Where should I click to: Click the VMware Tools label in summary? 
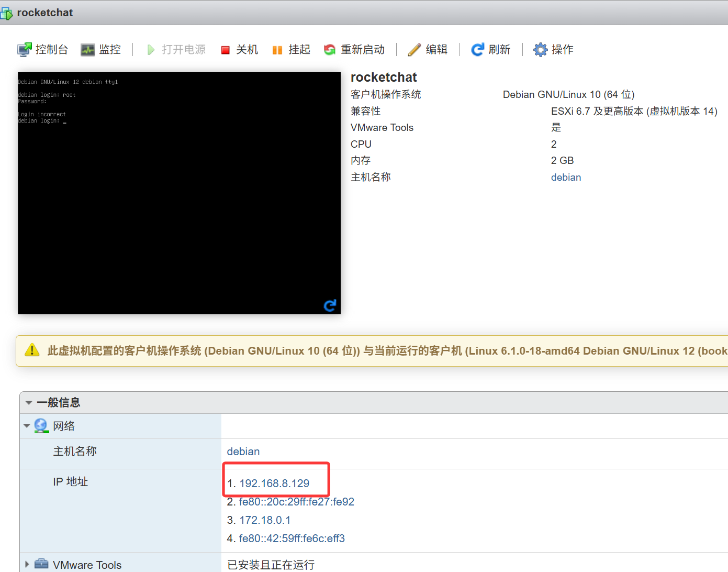[x=382, y=127]
